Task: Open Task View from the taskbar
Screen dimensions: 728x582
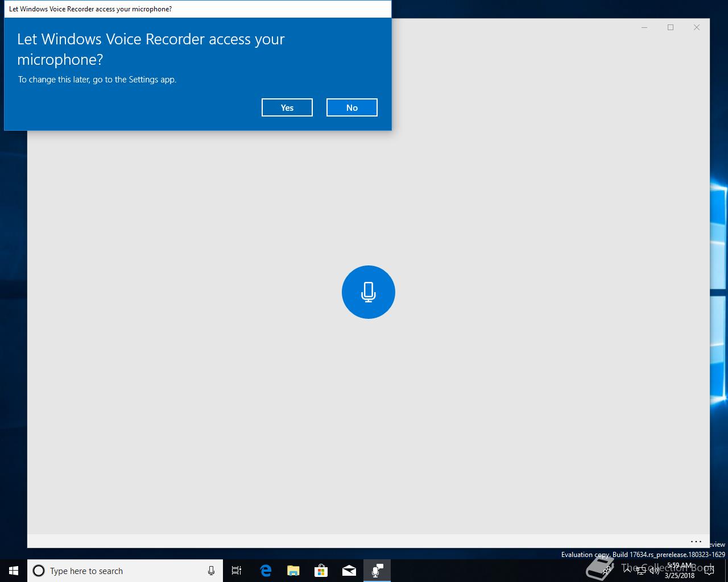Action: coord(237,571)
